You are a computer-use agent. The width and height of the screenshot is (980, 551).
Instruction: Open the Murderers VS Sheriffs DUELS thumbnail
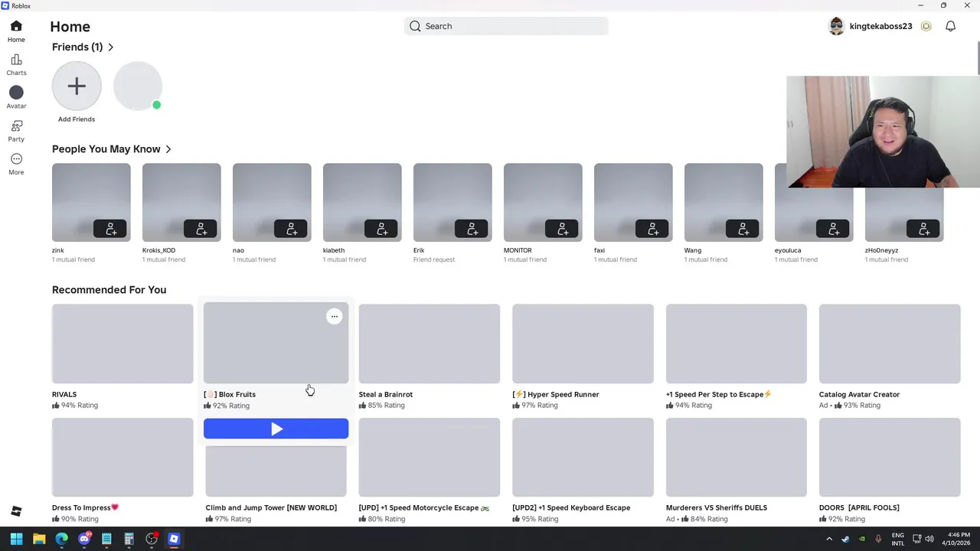737,458
